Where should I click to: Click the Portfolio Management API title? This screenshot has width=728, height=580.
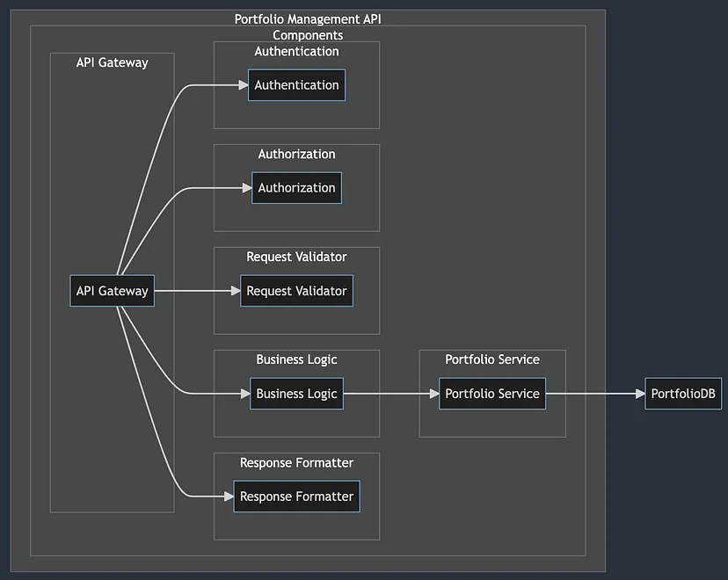point(308,19)
